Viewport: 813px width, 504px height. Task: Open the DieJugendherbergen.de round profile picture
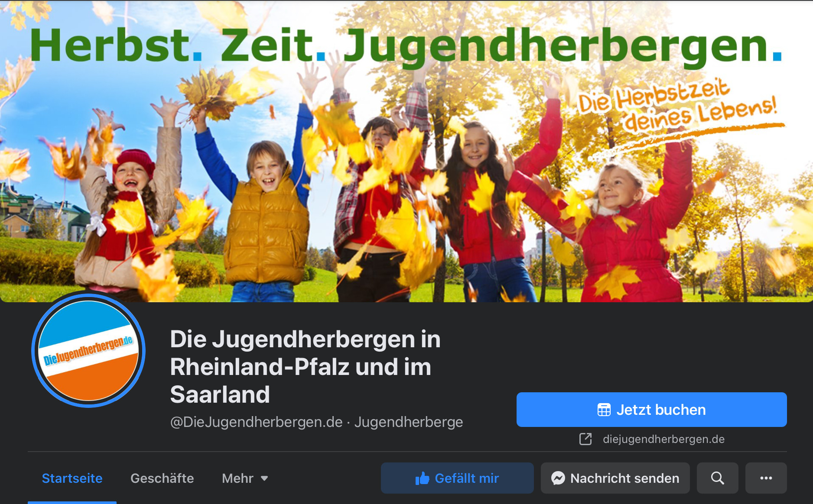pyautogui.click(x=88, y=350)
